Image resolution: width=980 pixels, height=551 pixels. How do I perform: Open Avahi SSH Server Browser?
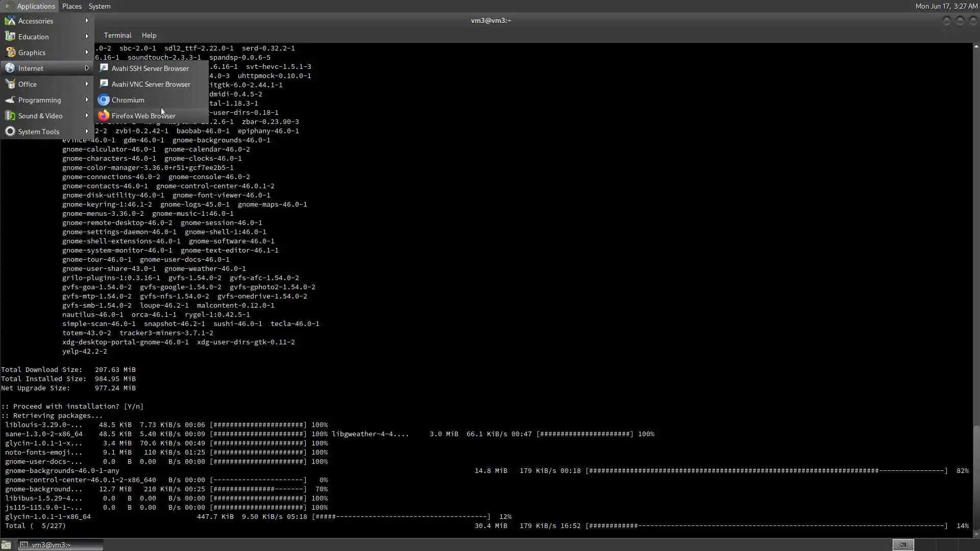(x=150, y=68)
